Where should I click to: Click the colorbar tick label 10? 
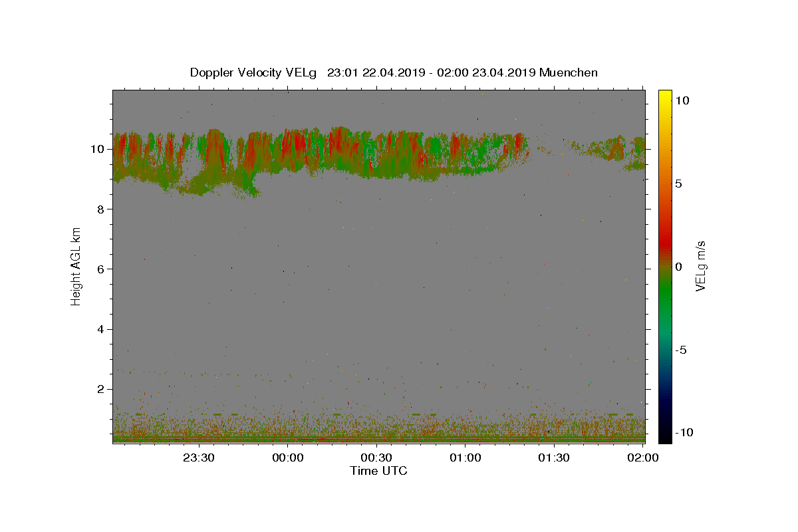coord(682,100)
